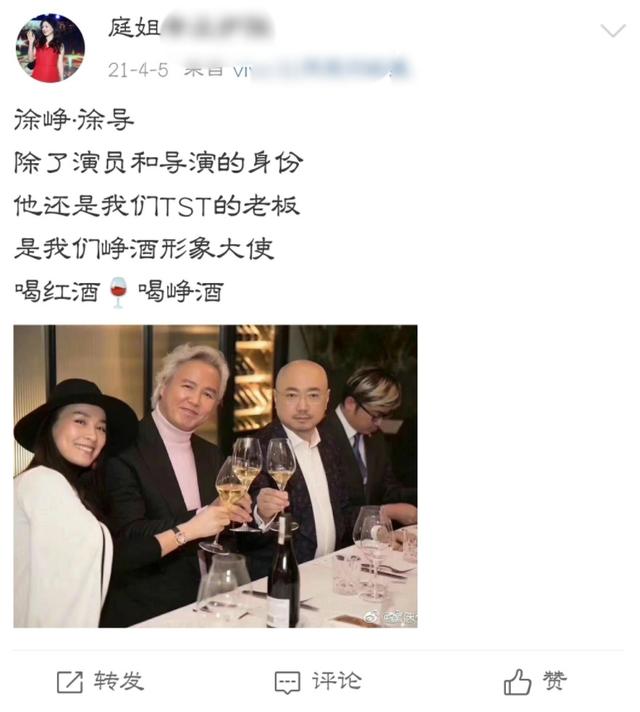Viewport: 640px width, 712px height.
Task: Expand the post options chevron
Action: pos(613,31)
